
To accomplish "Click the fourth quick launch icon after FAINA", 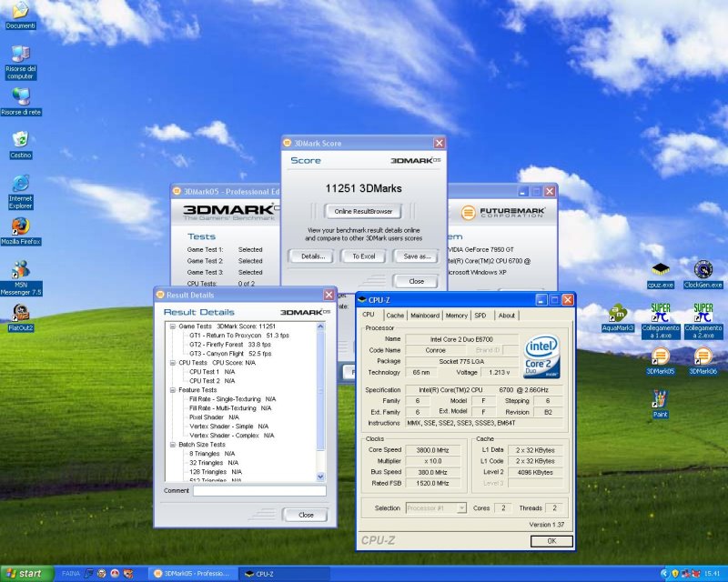I will coord(128,574).
